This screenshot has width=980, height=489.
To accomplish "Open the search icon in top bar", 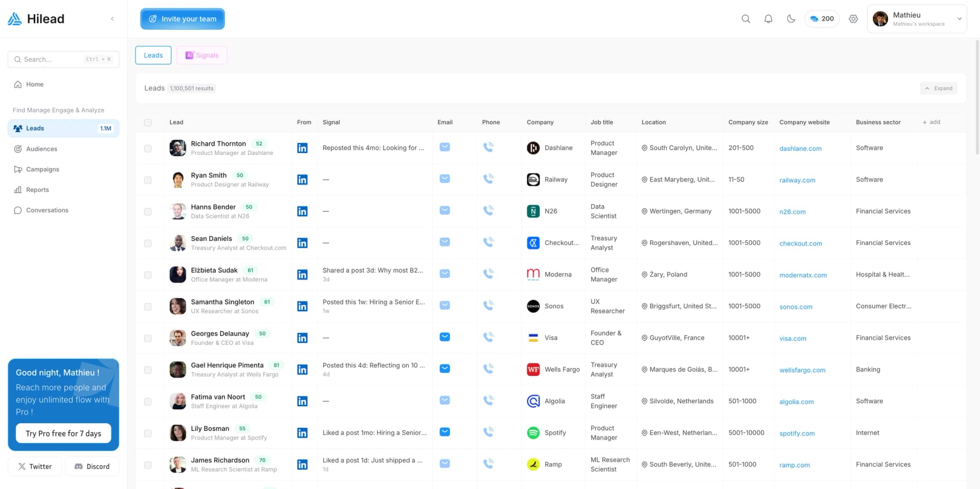I will [746, 19].
